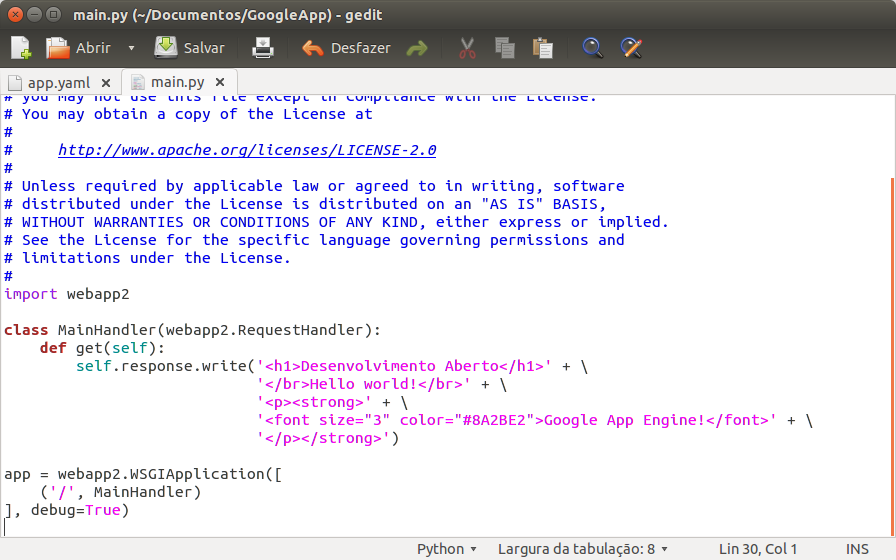
Task: Expand the recent files arrow beside Abrir
Action: (x=131, y=48)
